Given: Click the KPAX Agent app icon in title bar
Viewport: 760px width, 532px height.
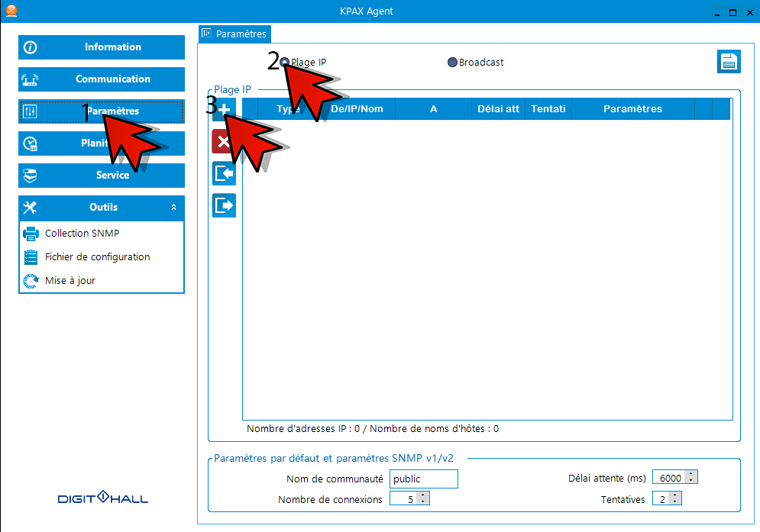Looking at the screenshot, I should 11,11.
